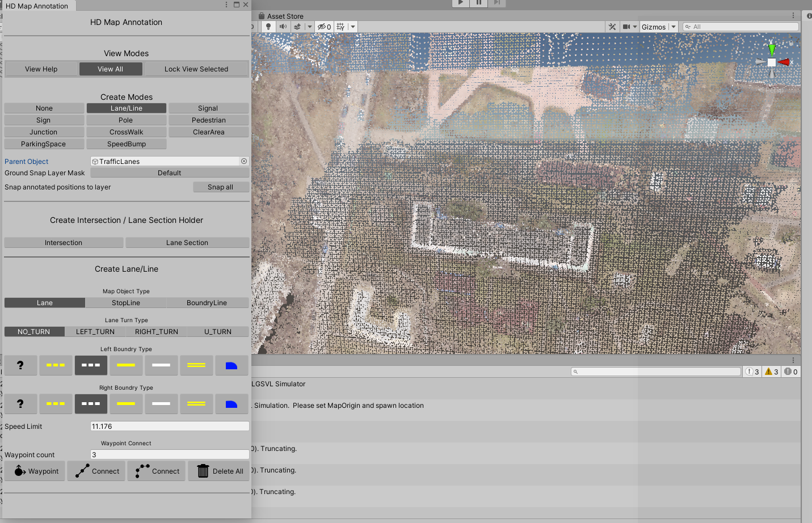Select the Waypoint creation tool
This screenshot has width=812, height=523.
[35, 471]
